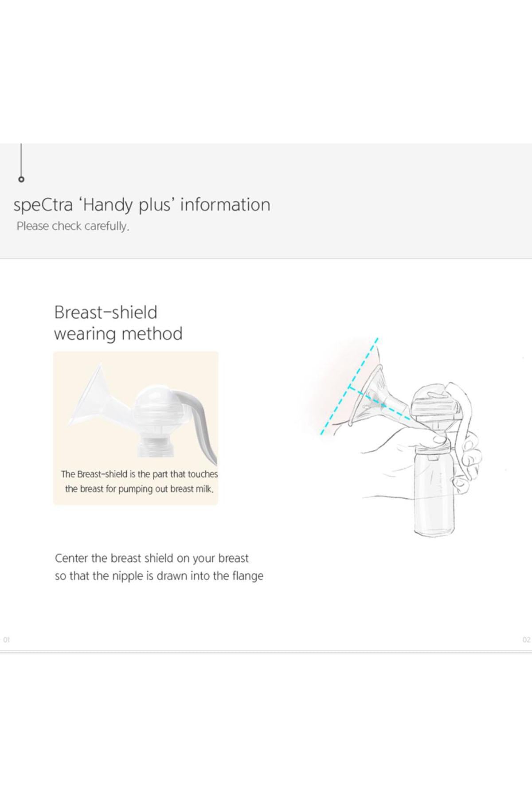Viewport: 532px width, 798px height.
Task: Click the page number 02
Action: 526,640
